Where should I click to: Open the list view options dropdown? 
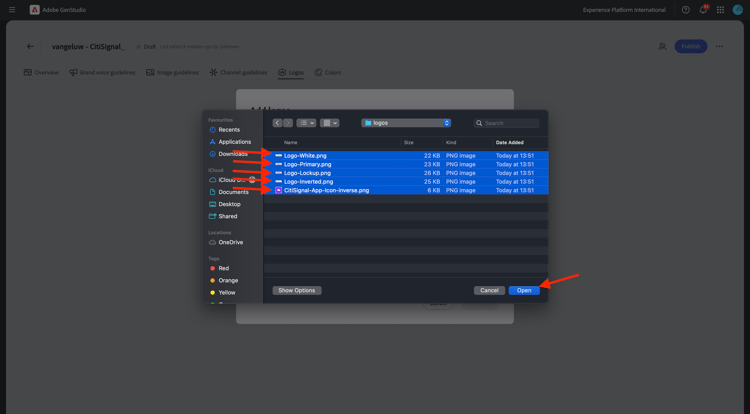tap(306, 123)
